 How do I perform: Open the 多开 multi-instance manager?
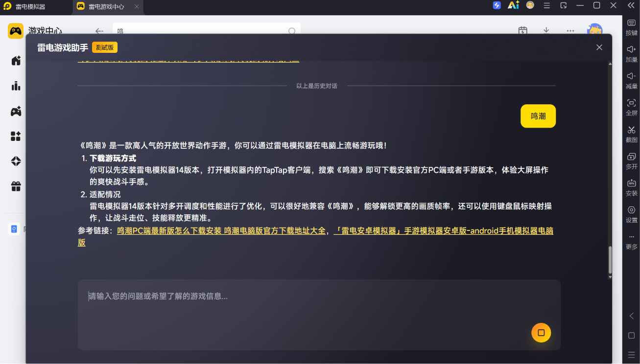[632, 161]
